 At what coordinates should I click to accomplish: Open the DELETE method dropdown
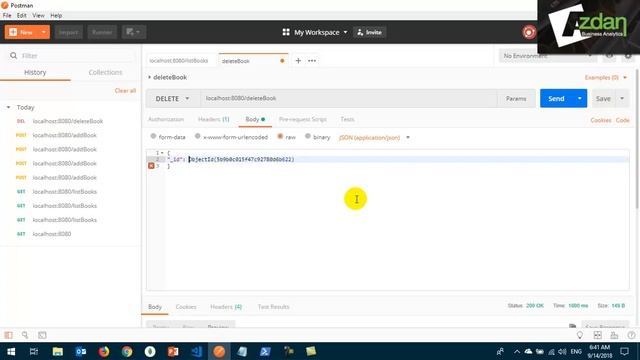173,98
